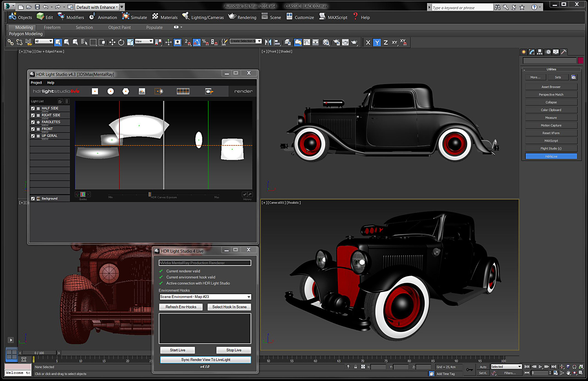This screenshot has width=588, height=381.
Task: Toggle the FAROLETES light checkbox
Action: (33, 122)
